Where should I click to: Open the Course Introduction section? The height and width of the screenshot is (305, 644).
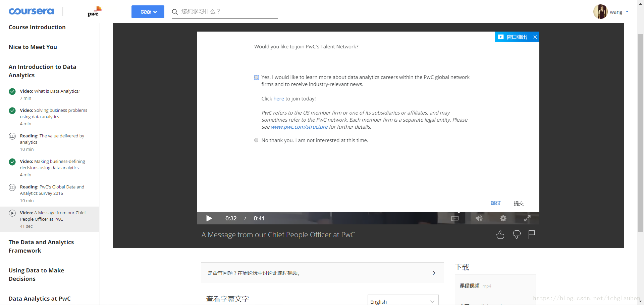coord(37,27)
